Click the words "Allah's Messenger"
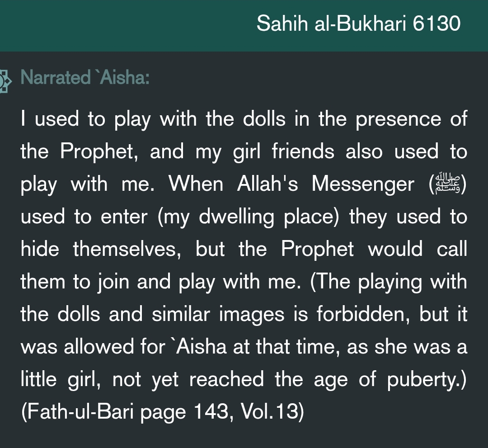The image size is (488, 448). click(x=325, y=185)
